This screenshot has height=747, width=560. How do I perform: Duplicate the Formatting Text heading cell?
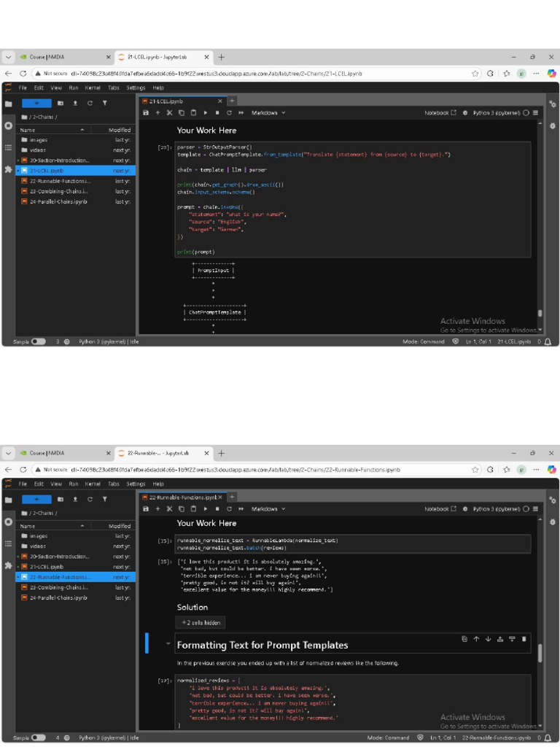click(x=464, y=639)
